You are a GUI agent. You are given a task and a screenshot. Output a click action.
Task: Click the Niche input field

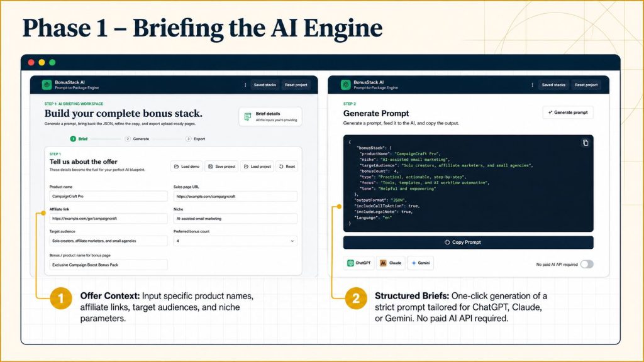point(235,218)
